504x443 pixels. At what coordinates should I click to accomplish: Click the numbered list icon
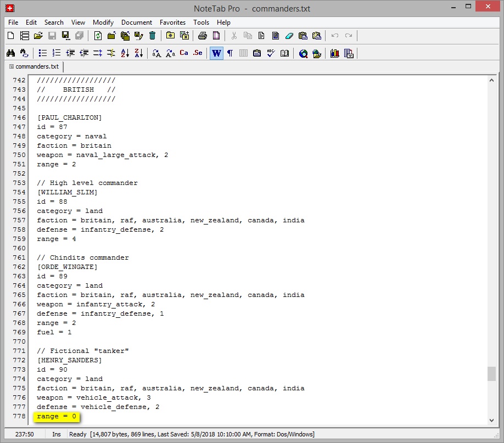point(57,53)
